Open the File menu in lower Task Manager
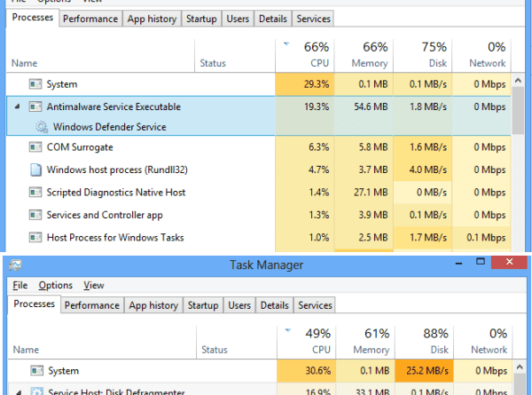Viewport: 532px width, 395px height. [20, 285]
